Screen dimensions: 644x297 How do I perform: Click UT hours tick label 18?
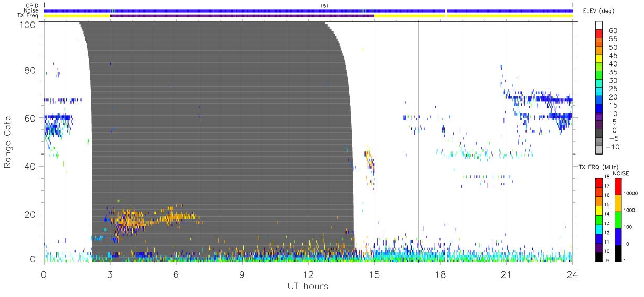coord(441,275)
